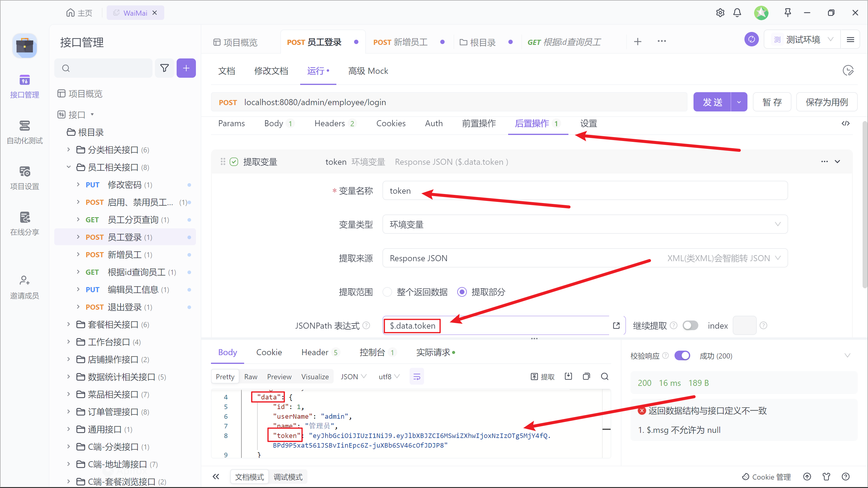
Task: Download the response body
Action: coord(568,376)
